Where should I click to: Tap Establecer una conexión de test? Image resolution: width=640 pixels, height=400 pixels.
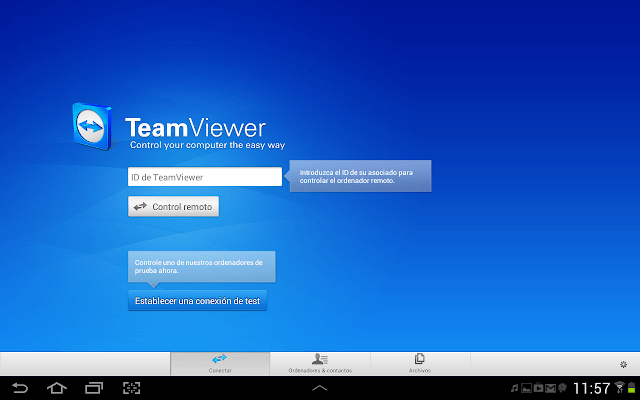click(x=197, y=300)
